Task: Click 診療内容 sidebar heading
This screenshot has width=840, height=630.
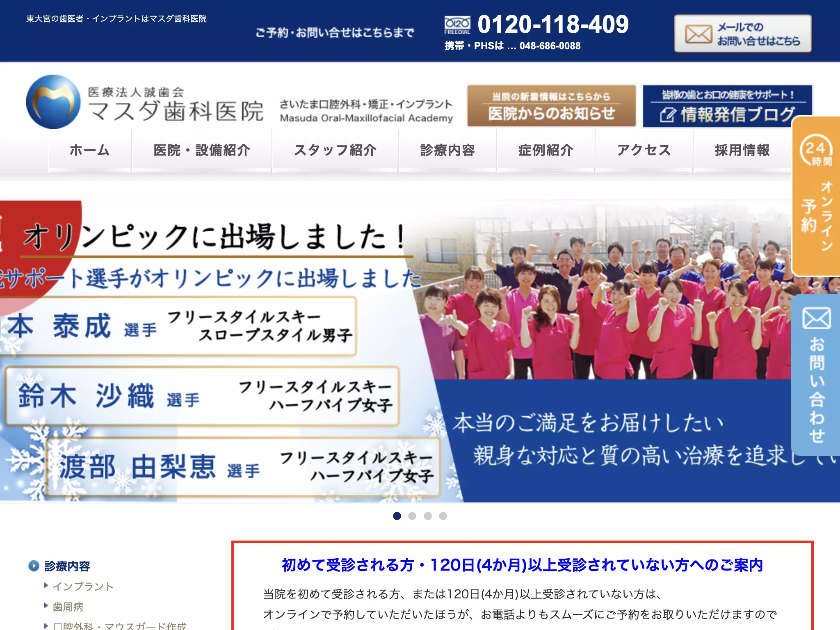Action: click(x=67, y=566)
